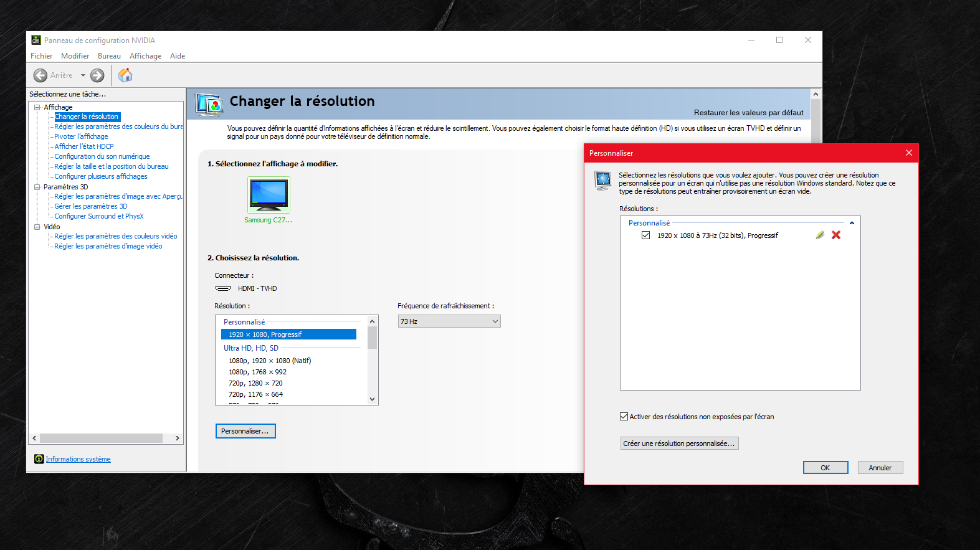
Task: Click the task tree scroll left arrow
Action: (x=35, y=439)
